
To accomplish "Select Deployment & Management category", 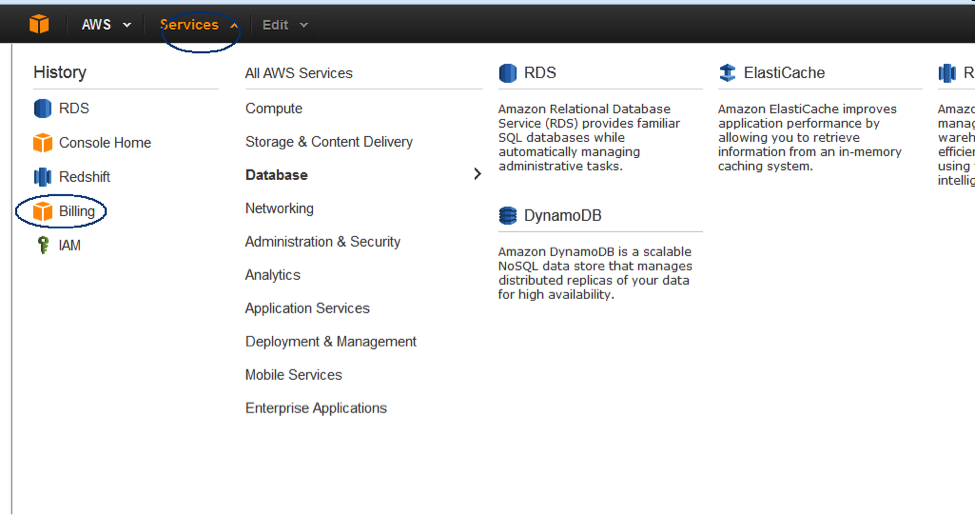I will [331, 341].
